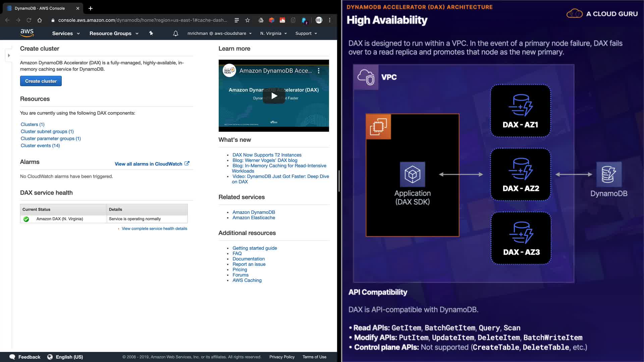Reload the page with refresh icon
The width and height of the screenshot is (644, 362).
click(x=29, y=20)
